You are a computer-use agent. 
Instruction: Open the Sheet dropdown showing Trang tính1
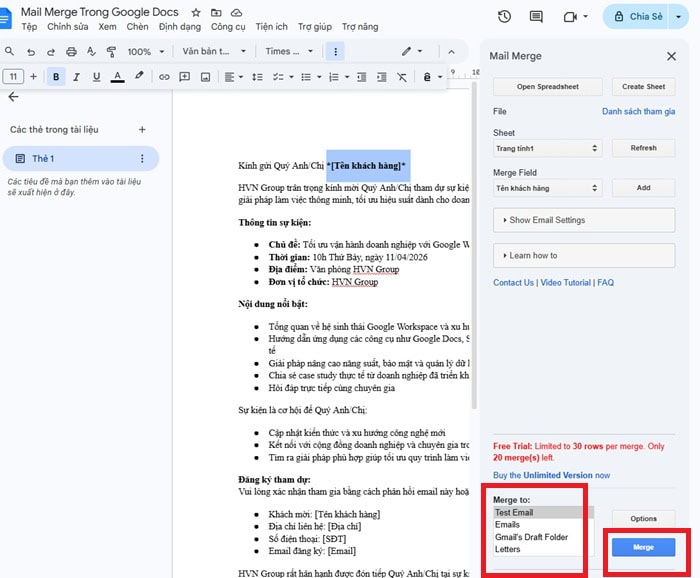pos(547,148)
